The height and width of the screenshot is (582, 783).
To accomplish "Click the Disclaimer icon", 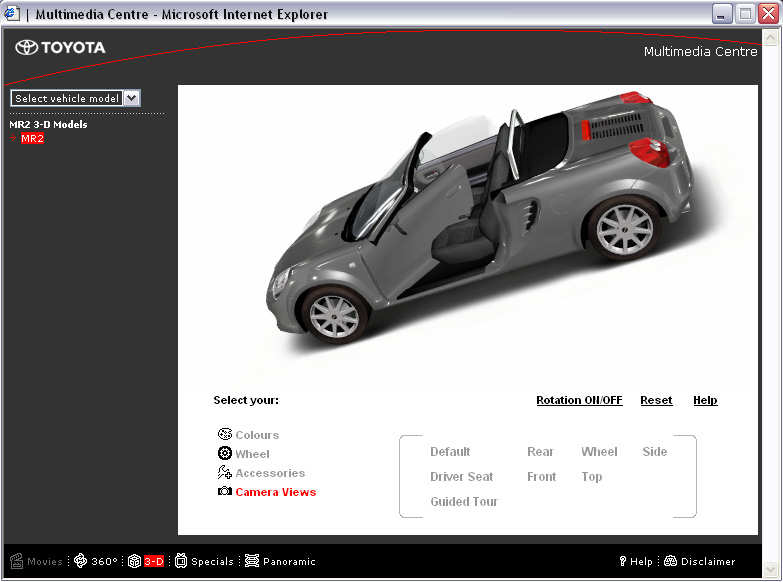I will coord(671,561).
